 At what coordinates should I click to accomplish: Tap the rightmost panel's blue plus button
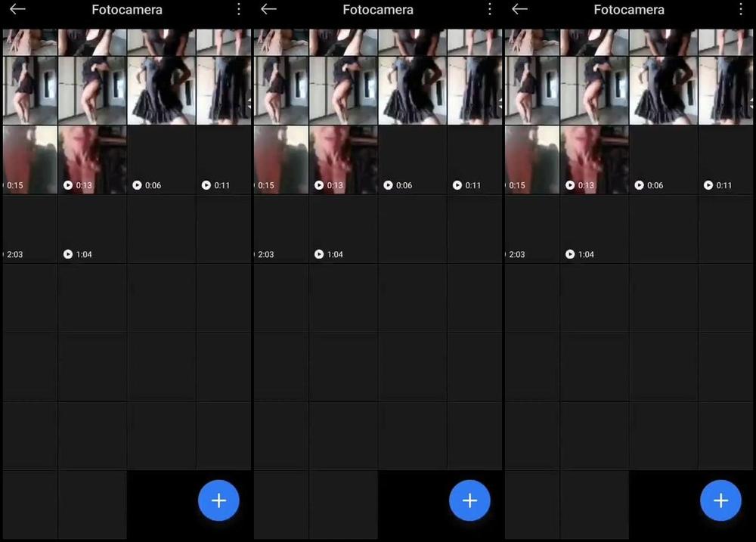coord(720,500)
